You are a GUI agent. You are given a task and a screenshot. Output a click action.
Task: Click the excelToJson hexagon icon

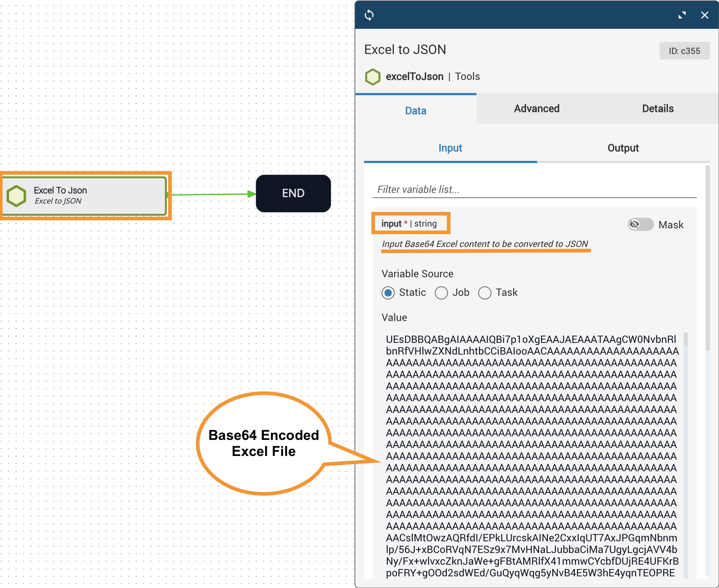click(372, 77)
